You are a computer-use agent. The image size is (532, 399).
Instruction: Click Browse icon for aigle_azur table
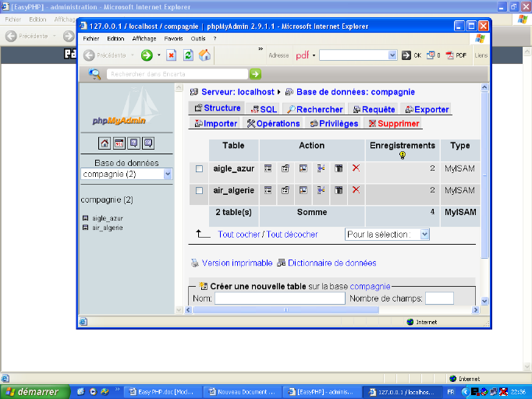click(268, 168)
